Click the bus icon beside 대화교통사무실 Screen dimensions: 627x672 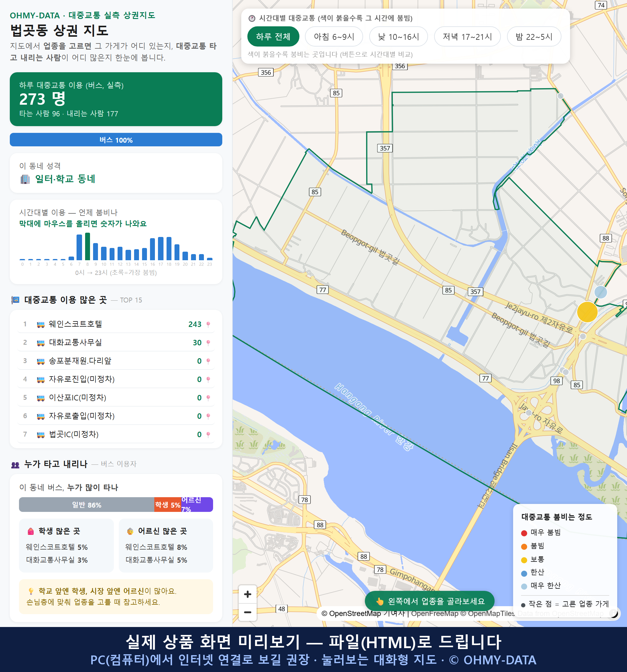coord(40,343)
